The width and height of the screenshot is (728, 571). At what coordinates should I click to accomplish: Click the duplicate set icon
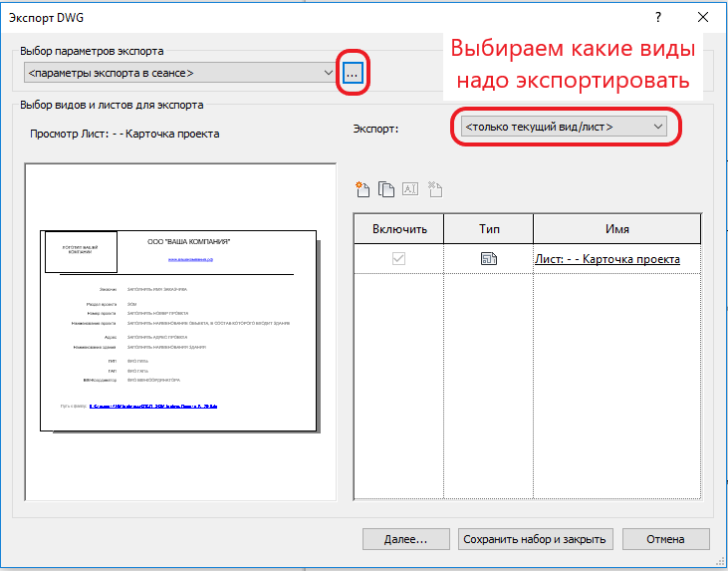point(386,189)
